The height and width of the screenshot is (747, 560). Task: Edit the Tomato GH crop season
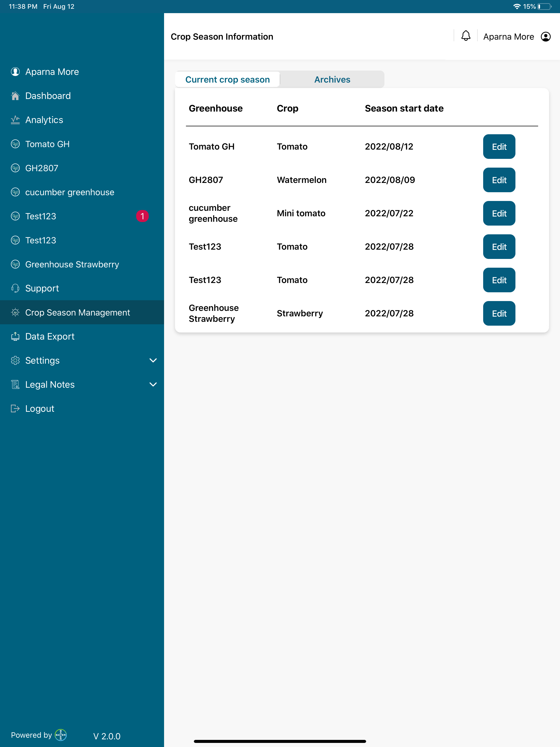pyautogui.click(x=499, y=147)
